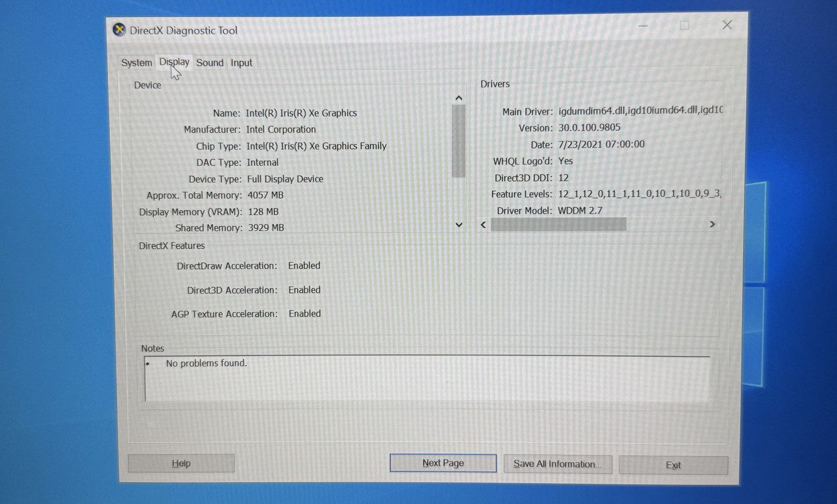Click WHQL Logo'd value Yes
The width and height of the screenshot is (837, 504).
tap(566, 161)
